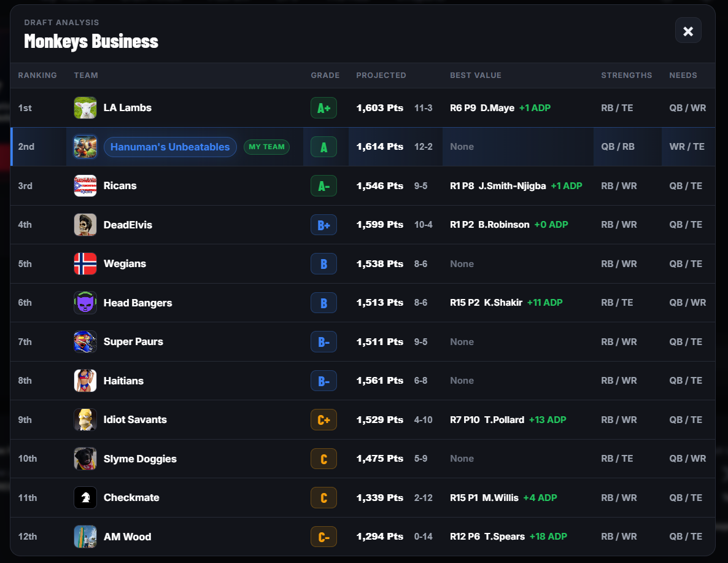Click the Idiot Savants avatar
This screenshot has width=728, height=563.
(x=85, y=419)
